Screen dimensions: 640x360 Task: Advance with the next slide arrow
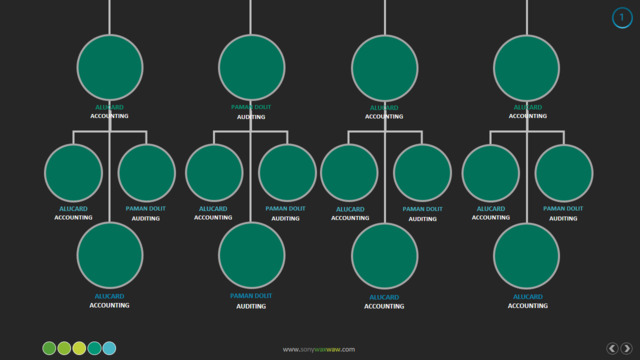627,348
